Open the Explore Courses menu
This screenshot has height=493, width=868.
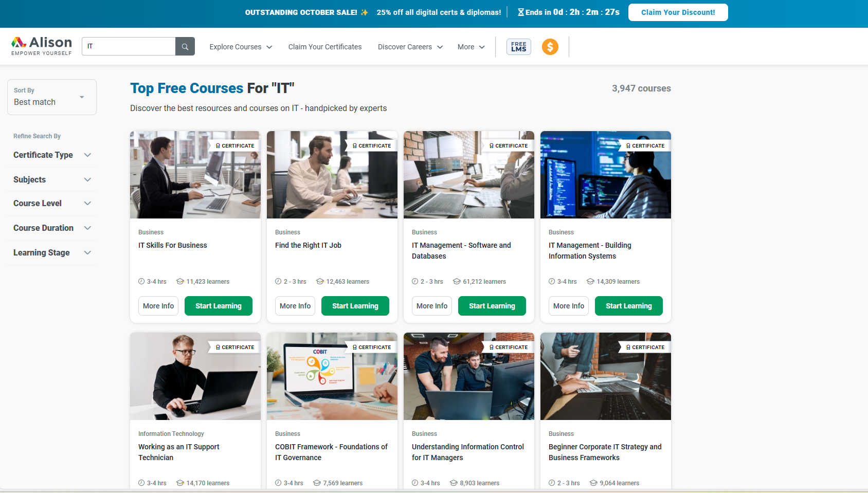(241, 47)
